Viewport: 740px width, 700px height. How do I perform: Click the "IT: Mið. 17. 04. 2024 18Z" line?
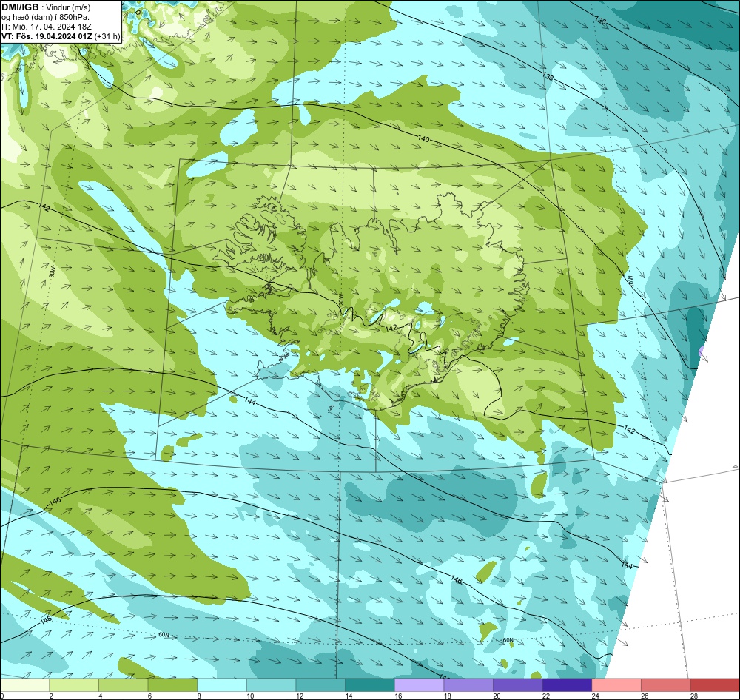pos(46,27)
